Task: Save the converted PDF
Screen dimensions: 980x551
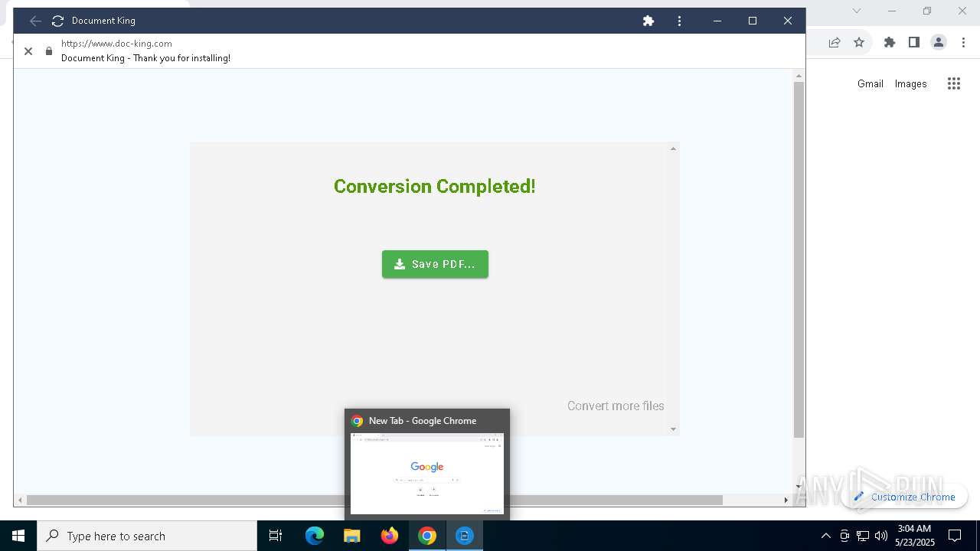Action: (x=435, y=264)
